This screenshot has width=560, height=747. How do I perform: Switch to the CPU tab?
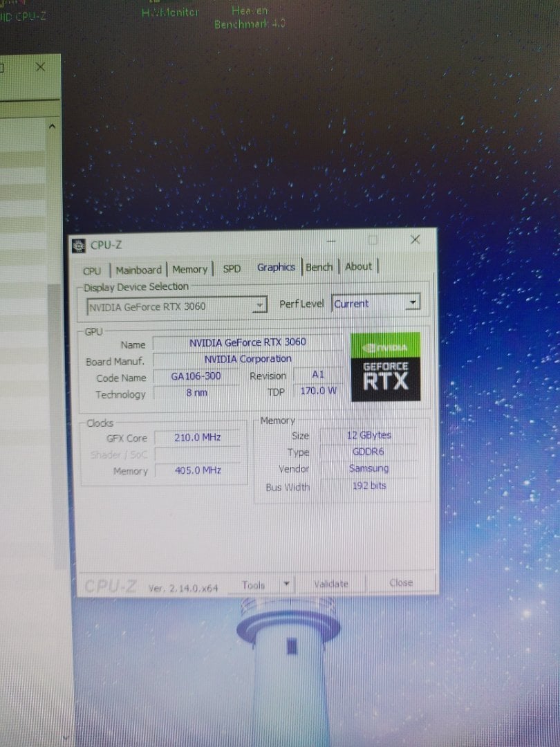[92, 270]
